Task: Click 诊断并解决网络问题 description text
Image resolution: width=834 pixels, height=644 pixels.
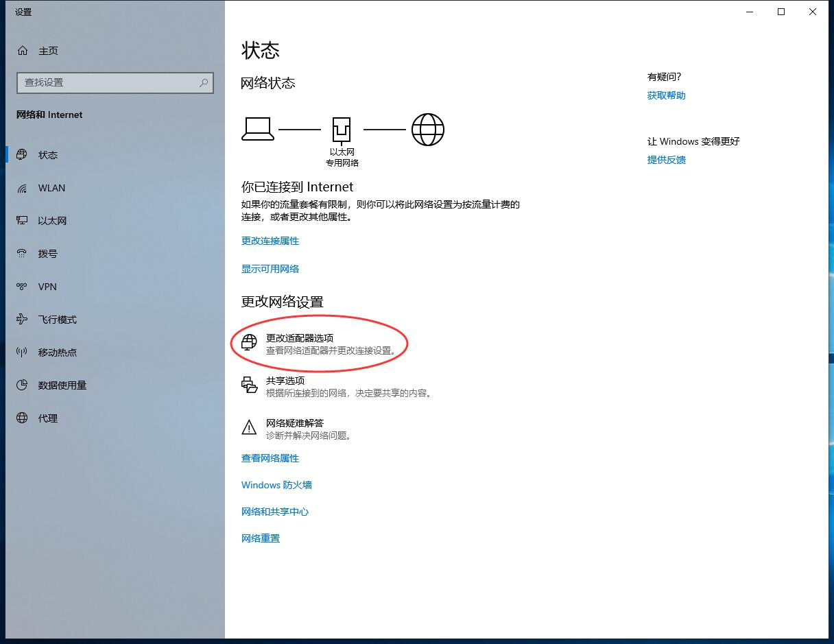Action: pyautogui.click(x=309, y=436)
